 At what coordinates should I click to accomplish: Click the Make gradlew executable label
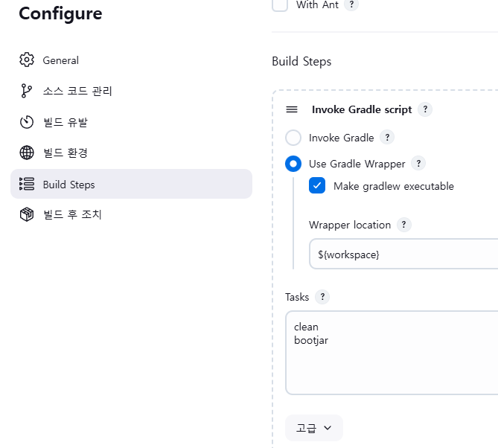[x=394, y=186]
